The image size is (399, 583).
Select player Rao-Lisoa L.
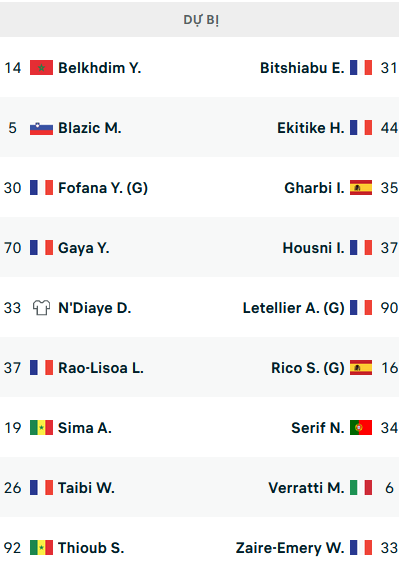[101, 368]
